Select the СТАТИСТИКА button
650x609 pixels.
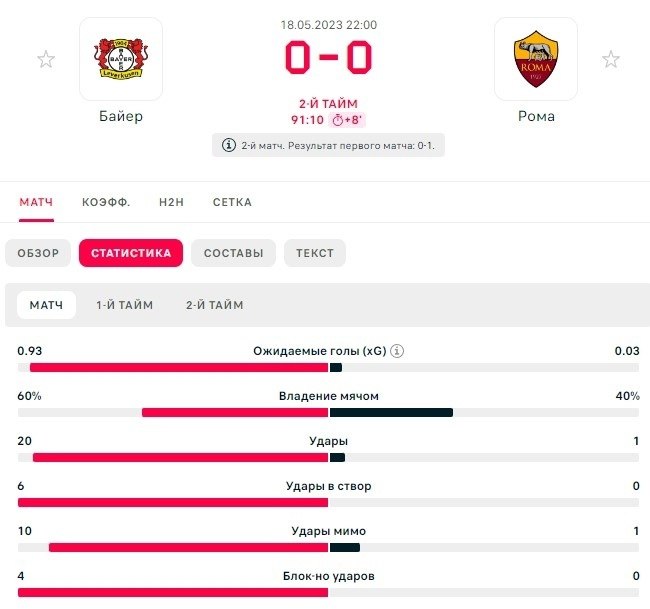point(131,253)
